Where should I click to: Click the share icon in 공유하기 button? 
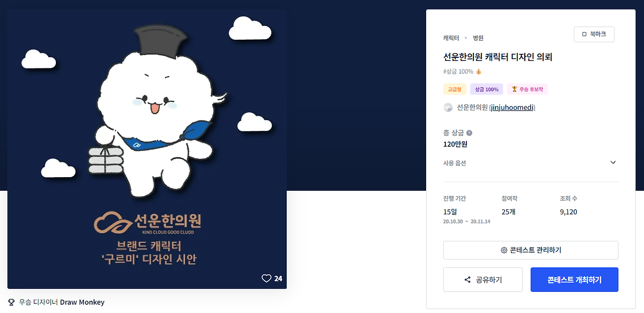[467, 280]
